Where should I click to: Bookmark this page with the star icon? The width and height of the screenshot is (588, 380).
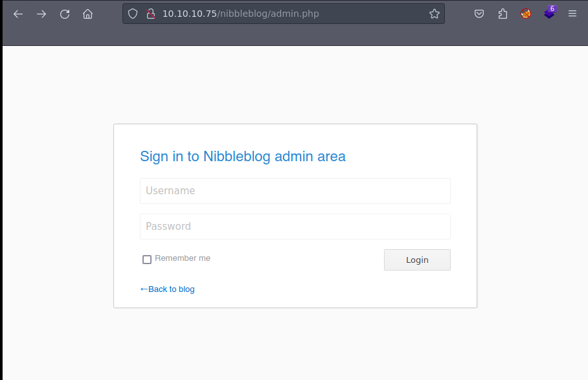point(434,13)
